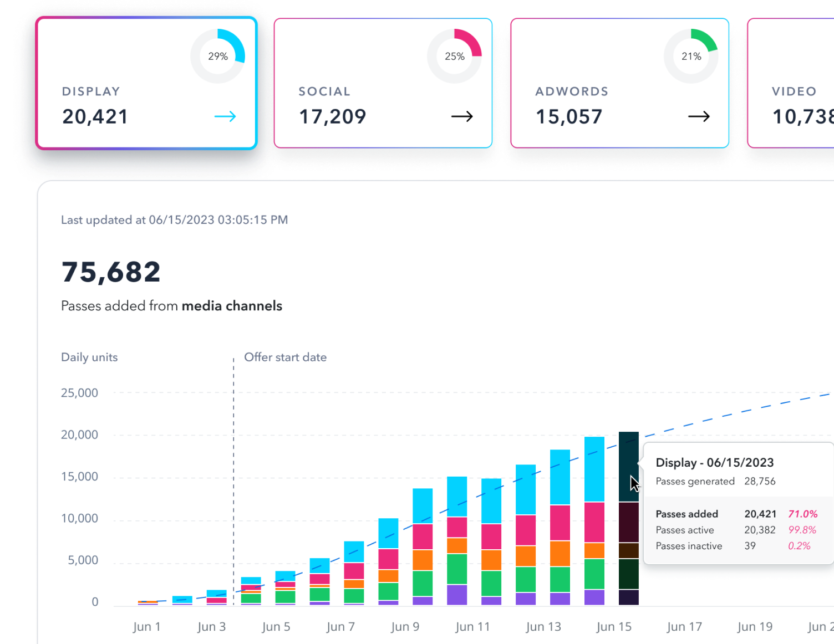Click the blue arrow on Display card
The width and height of the screenshot is (834, 644).
coord(225,116)
